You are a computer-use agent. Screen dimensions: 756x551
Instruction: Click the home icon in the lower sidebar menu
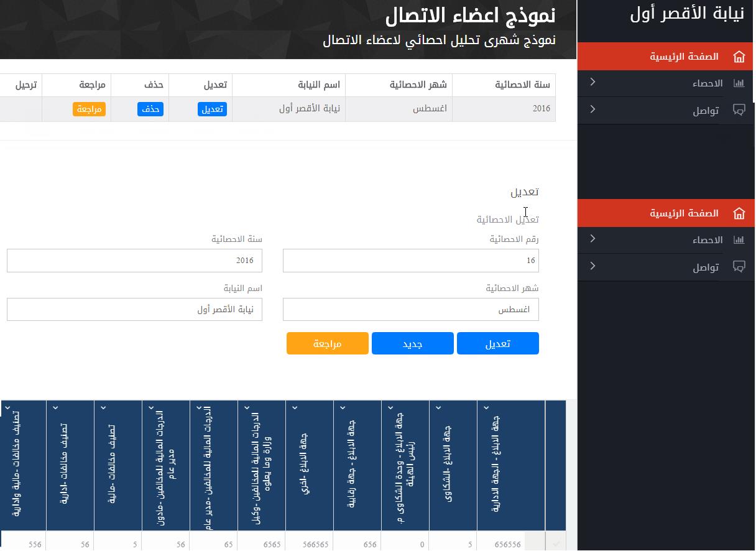[739, 213]
